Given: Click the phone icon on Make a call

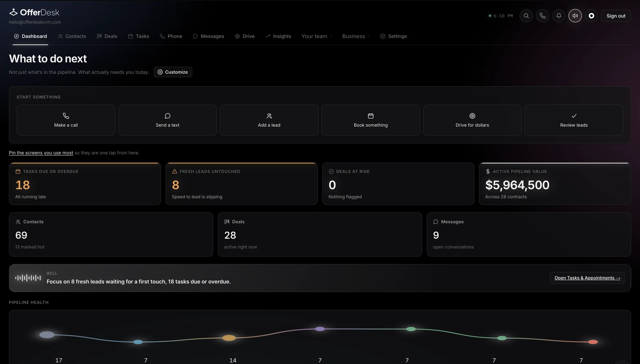Looking at the screenshot, I should 66,116.
